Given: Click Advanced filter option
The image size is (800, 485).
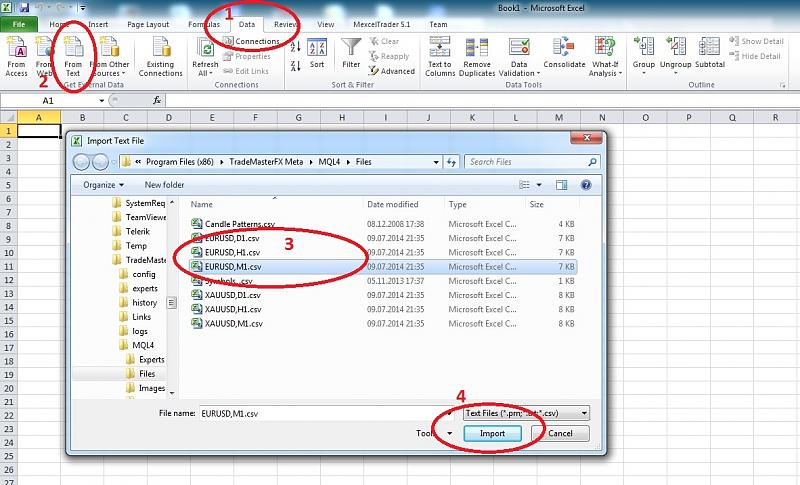Looking at the screenshot, I should (392, 71).
